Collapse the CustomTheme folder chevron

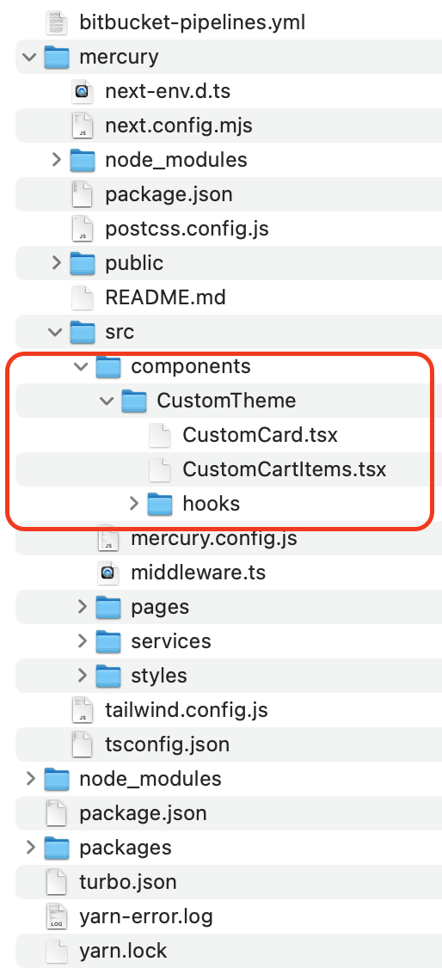(x=107, y=401)
